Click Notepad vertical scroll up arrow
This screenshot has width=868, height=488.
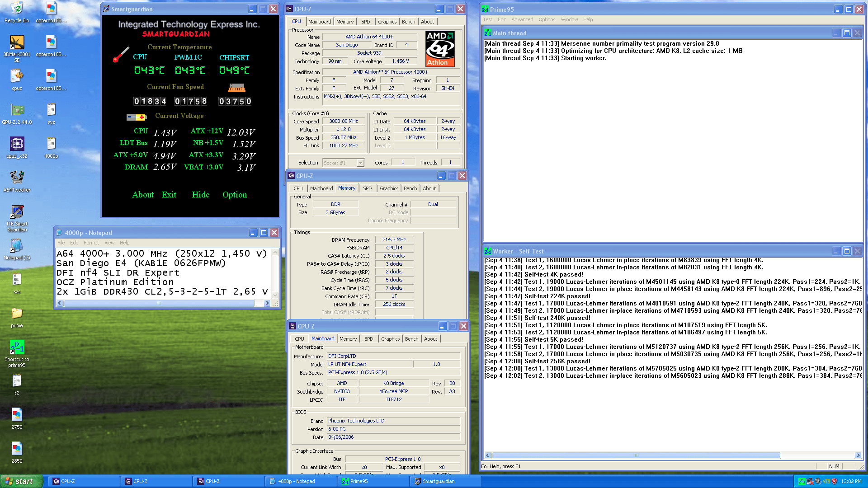[x=276, y=253]
